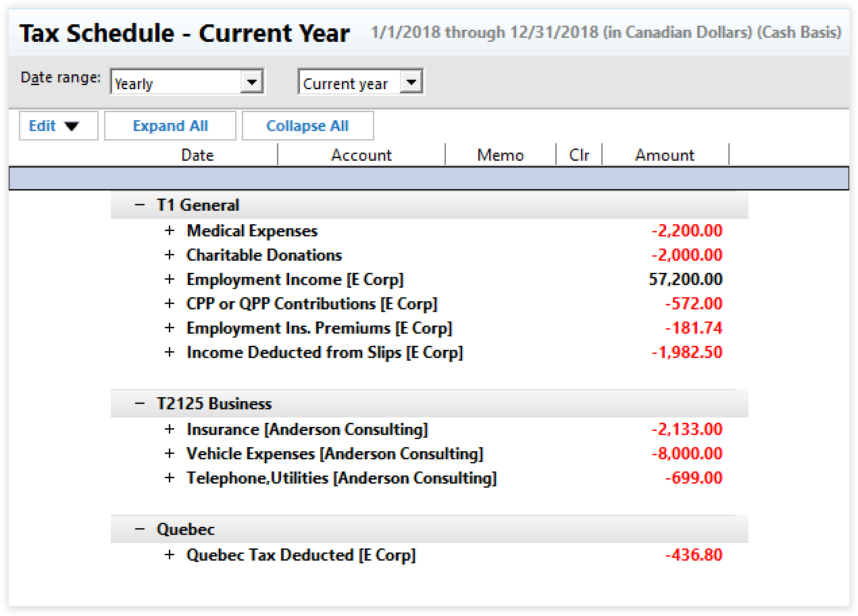Expand CPP or QPP Contributions row
The height and width of the screenshot is (616, 858).
[x=170, y=304]
